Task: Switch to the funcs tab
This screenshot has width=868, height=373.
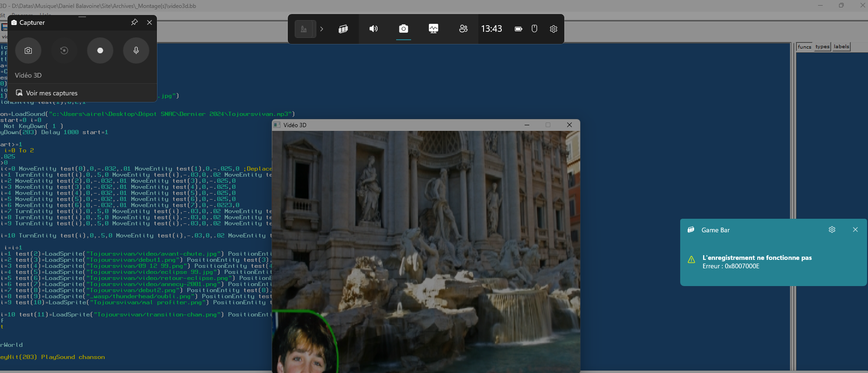Action: pos(804,47)
